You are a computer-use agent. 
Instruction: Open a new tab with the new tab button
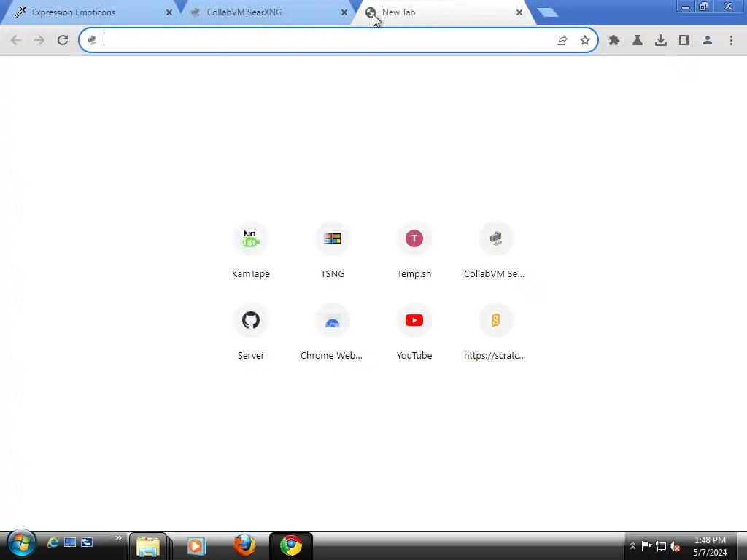(547, 12)
